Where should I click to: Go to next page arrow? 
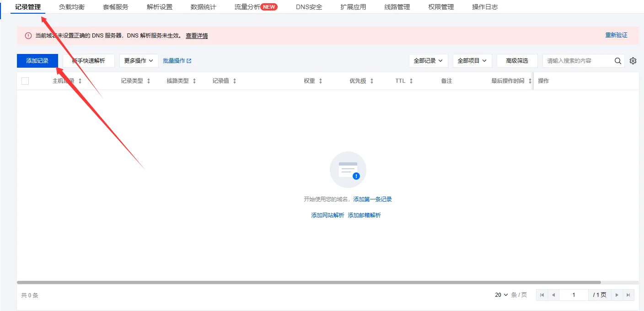tap(617, 295)
